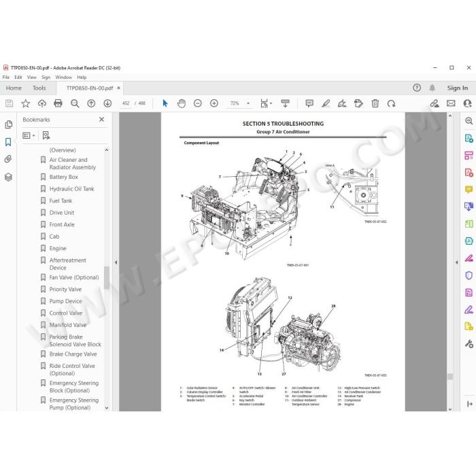Add a comment sticky note
The image size is (476, 476).
pos(309,103)
